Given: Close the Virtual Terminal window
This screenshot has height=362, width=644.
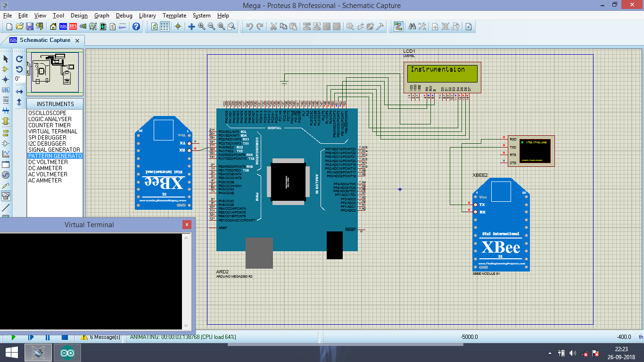Looking at the screenshot, I should [187, 225].
